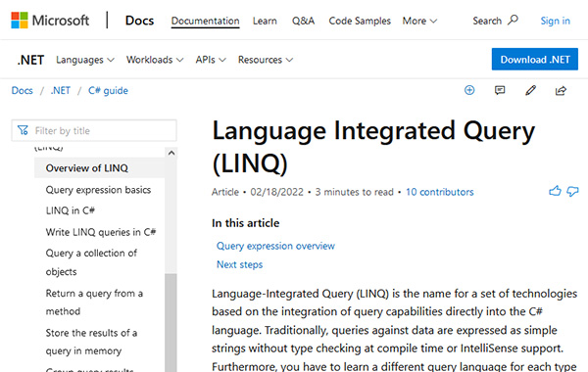The image size is (588, 372).
Task: Click Sign in
Action: (x=555, y=21)
